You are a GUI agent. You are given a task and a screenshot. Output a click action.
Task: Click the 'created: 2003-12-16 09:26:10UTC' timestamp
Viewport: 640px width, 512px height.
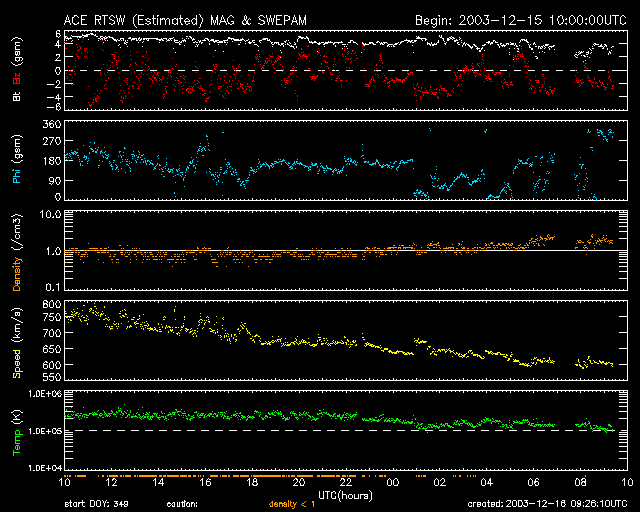point(547,504)
